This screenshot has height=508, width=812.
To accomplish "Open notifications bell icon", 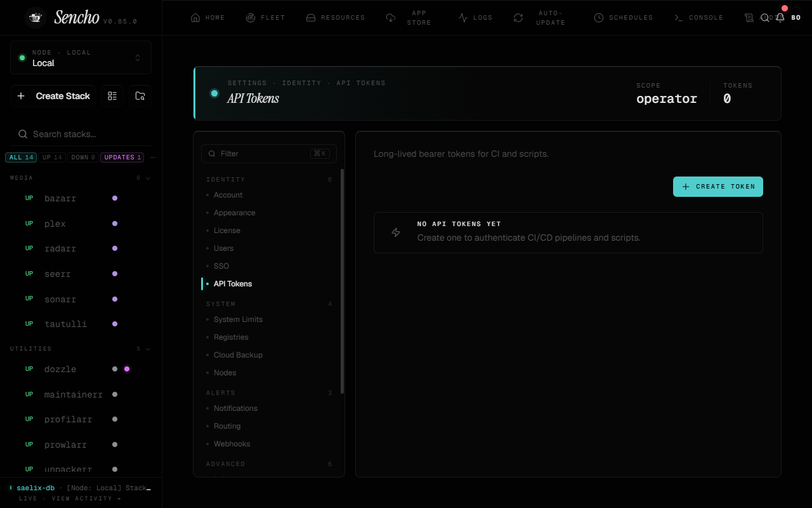I will click(780, 17).
